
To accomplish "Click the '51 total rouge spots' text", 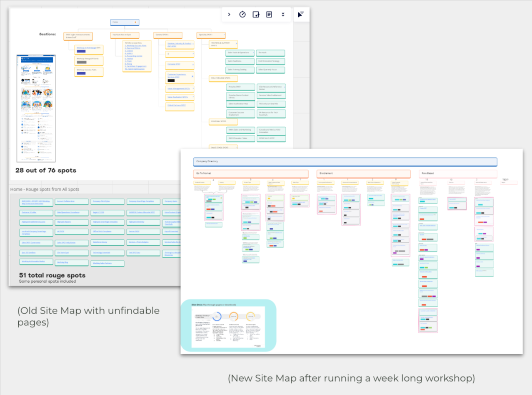I will pyautogui.click(x=52, y=275).
